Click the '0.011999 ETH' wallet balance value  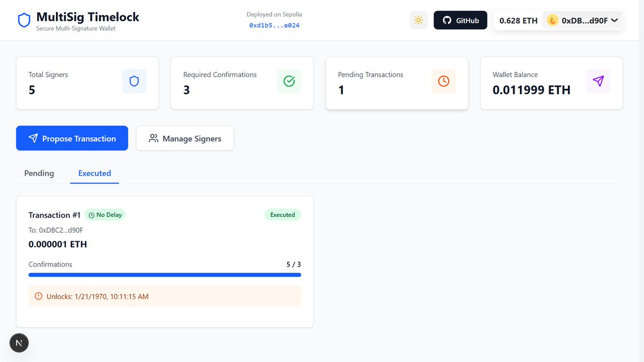pos(531,90)
